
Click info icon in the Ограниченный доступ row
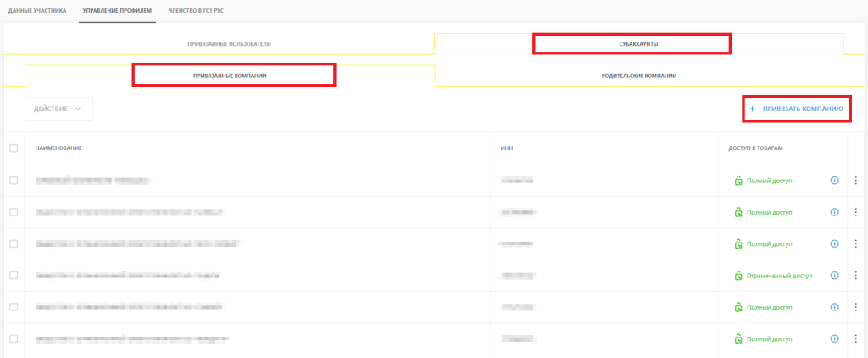(835, 276)
